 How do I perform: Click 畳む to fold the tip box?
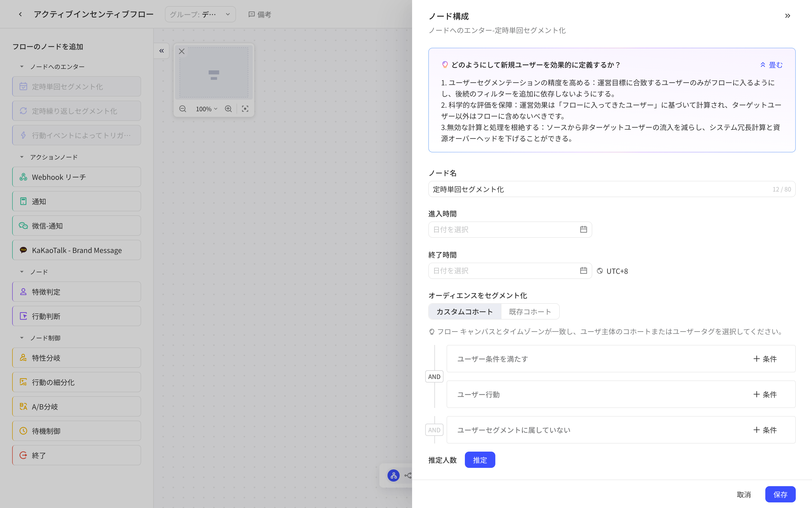[771, 65]
